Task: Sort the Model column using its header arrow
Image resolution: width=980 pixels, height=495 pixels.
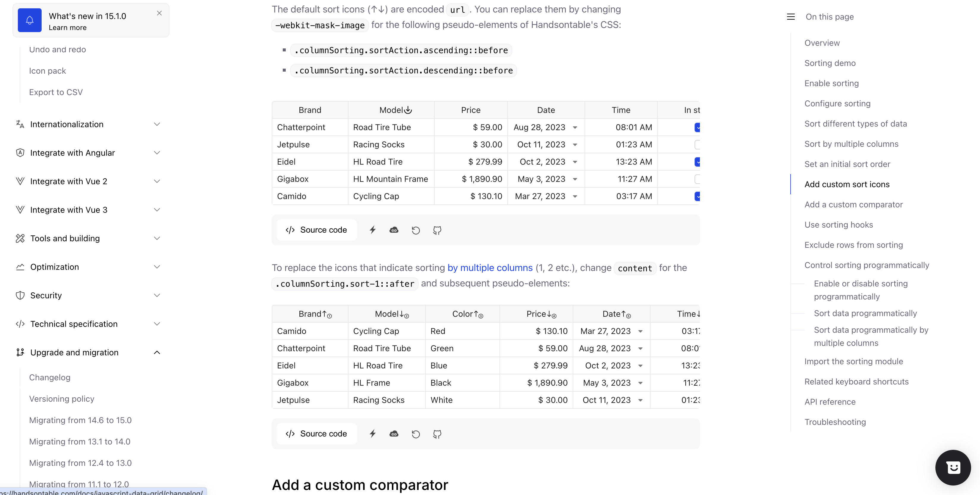Action: (408, 110)
